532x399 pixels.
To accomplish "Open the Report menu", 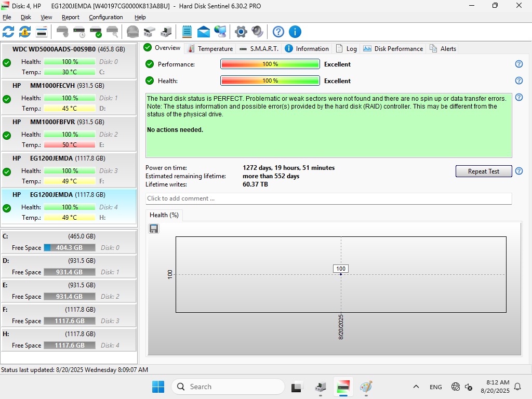I will coord(71,17).
